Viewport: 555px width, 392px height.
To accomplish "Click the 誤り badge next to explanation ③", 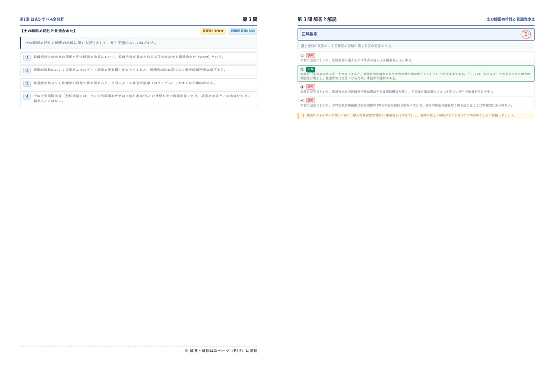I will [311, 87].
